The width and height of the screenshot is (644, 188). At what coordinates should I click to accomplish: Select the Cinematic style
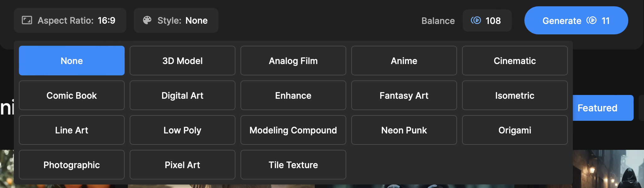pos(515,61)
